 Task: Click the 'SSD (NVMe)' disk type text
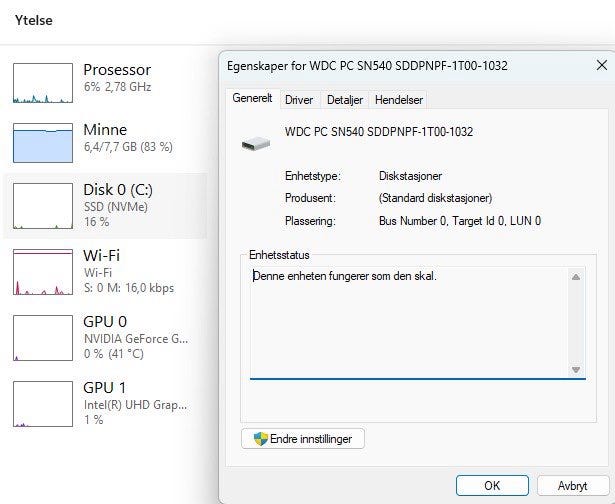[116, 207]
